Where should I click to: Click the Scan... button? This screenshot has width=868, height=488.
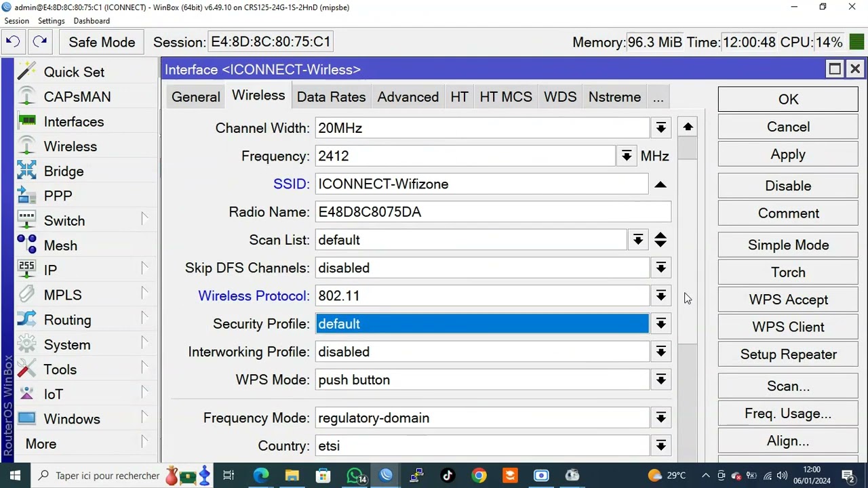coord(788,386)
